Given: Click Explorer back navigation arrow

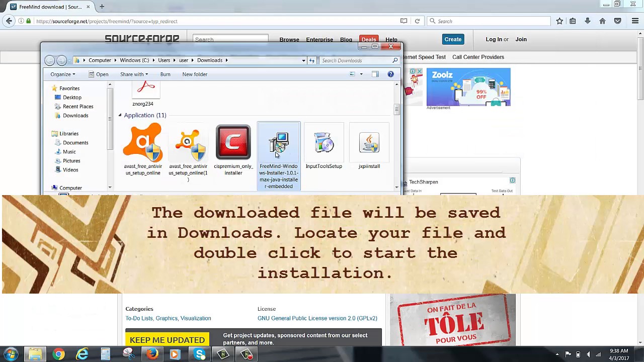Looking at the screenshot, I should (x=50, y=60).
